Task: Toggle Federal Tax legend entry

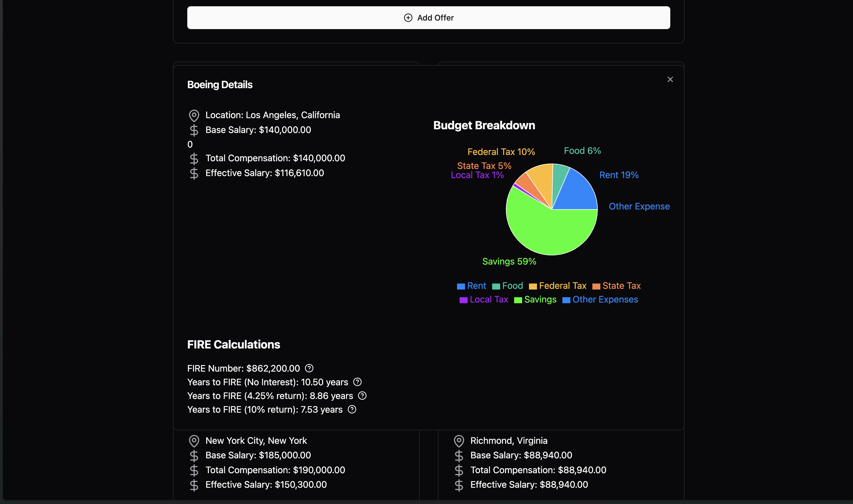Action: click(x=562, y=286)
